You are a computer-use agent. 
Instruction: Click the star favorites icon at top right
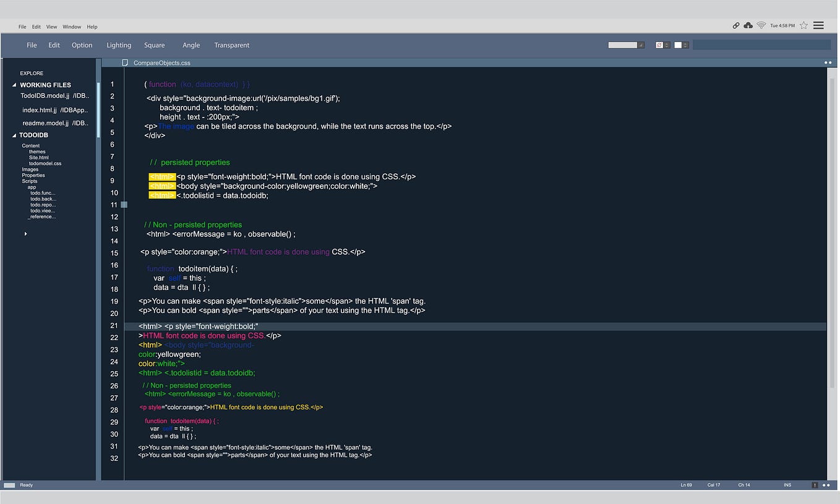pyautogui.click(x=804, y=25)
